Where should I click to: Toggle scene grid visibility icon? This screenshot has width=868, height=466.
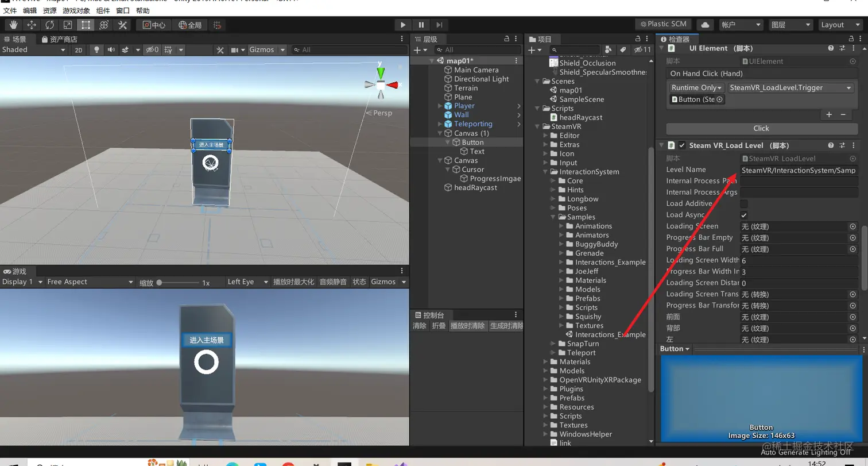click(x=168, y=50)
